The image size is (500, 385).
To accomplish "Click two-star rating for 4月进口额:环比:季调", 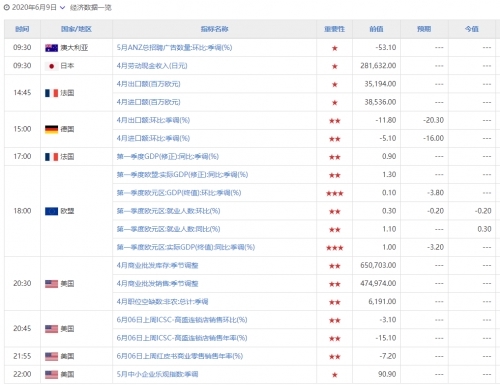I will (335, 139).
